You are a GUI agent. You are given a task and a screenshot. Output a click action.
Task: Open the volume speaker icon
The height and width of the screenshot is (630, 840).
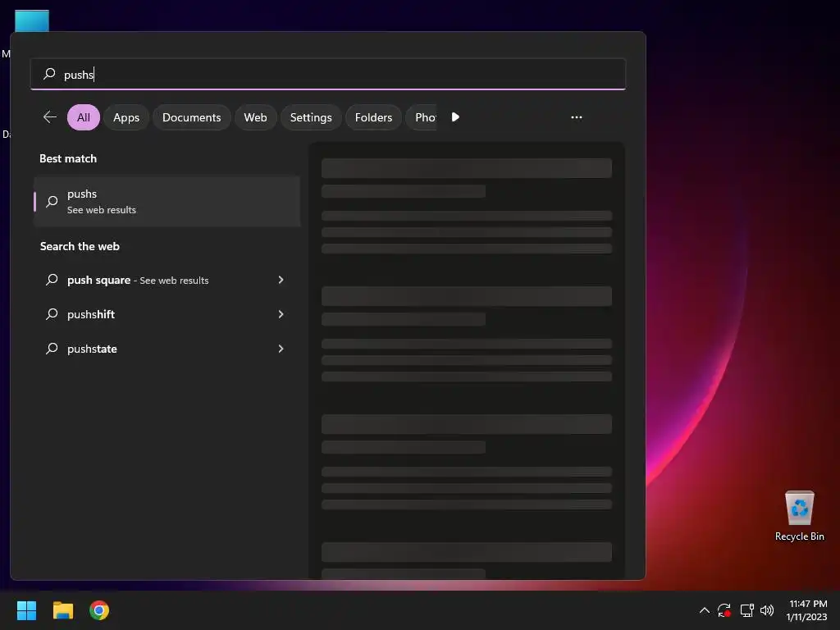coord(767,610)
